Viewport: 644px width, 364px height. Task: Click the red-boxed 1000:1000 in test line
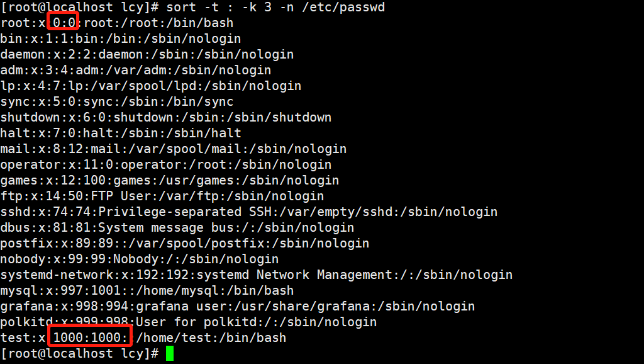coord(91,338)
